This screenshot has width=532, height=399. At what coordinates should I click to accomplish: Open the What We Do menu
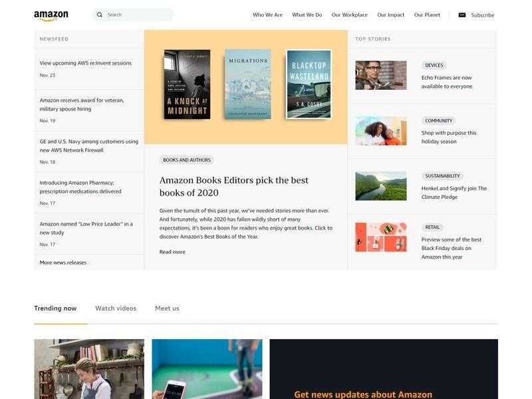307,15
